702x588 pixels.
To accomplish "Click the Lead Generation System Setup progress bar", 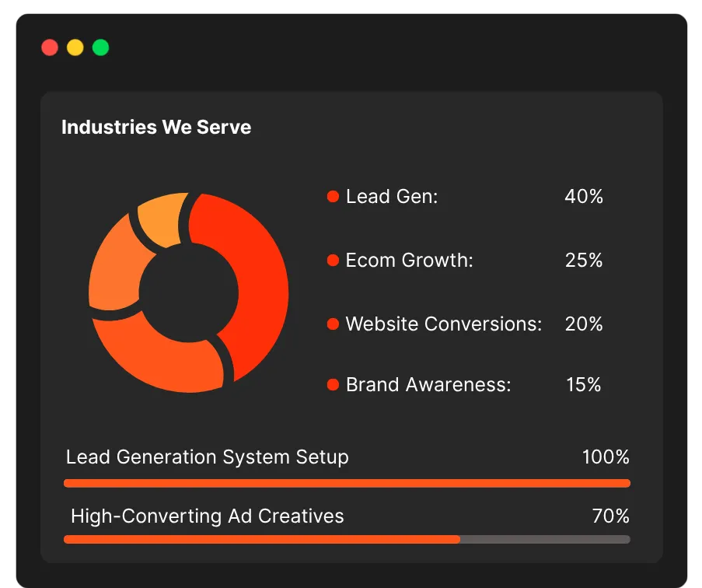I will pos(347,483).
